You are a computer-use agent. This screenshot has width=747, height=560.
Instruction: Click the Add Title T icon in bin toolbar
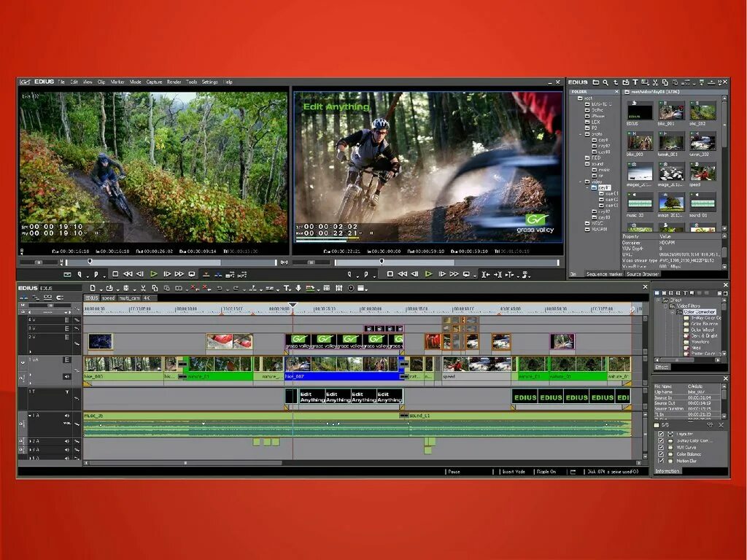(635, 82)
